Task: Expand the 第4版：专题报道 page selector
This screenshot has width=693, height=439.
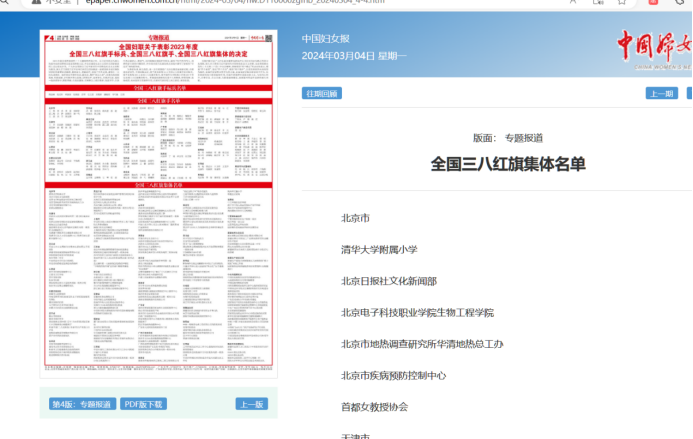Action: [x=83, y=404]
